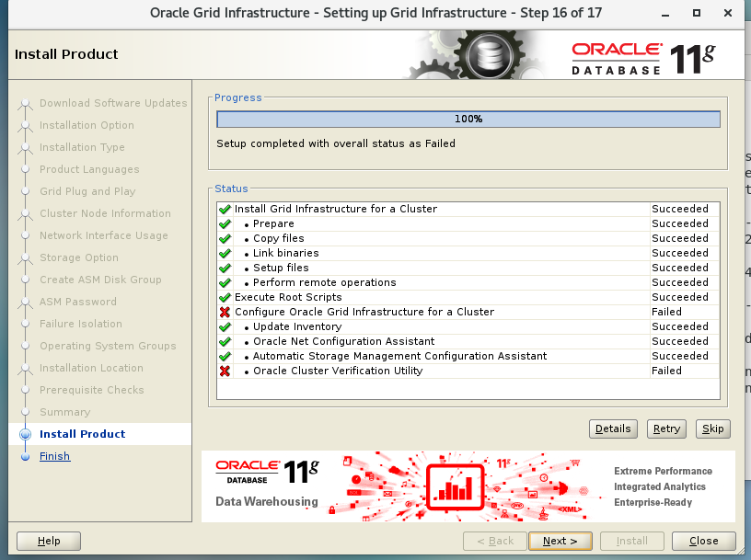Image resolution: width=751 pixels, height=560 pixels.
Task: Click the green checkmark beside Copy files
Action: (x=225, y=239)
